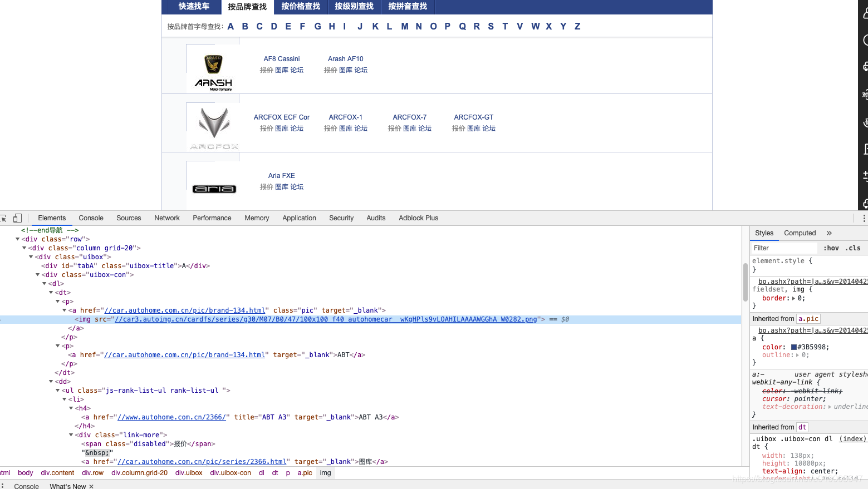
Task: Open the bottom drawer Console tab
Action: [26, 486]
